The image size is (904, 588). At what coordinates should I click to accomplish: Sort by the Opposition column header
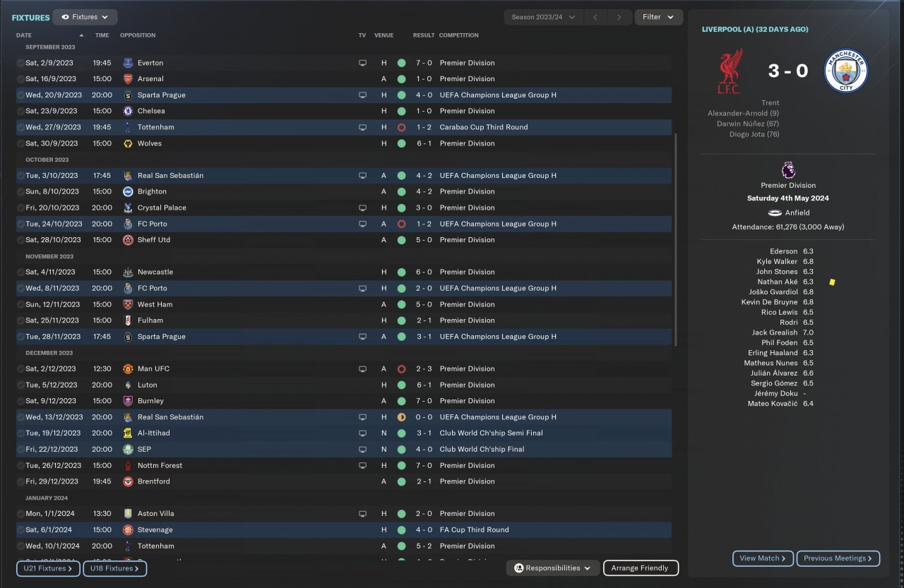tap(138, 35)
